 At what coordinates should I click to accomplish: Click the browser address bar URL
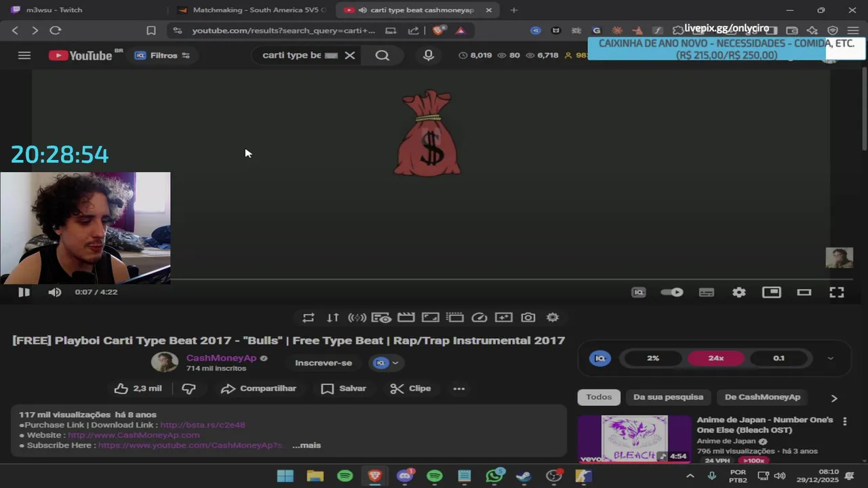283,30
